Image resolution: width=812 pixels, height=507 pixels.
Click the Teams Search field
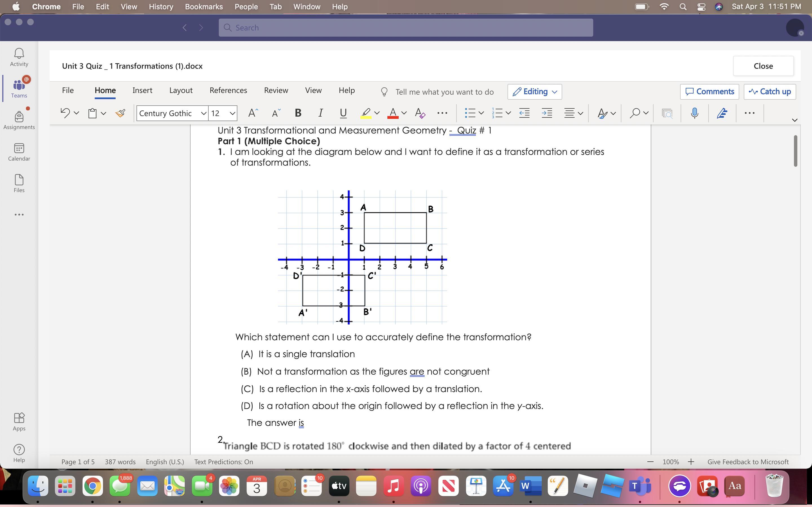click(406, 28)
